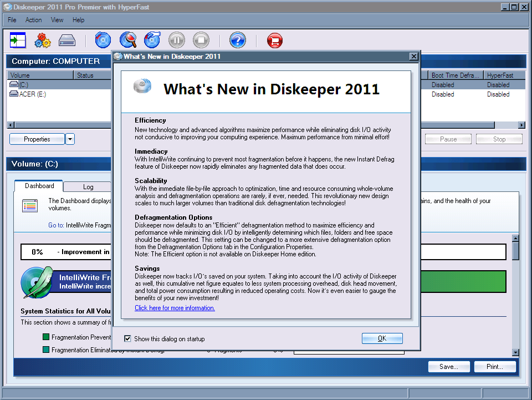Start defragment using the blue disc icon
Screen dimensions: 532x400
click(103, 40)
